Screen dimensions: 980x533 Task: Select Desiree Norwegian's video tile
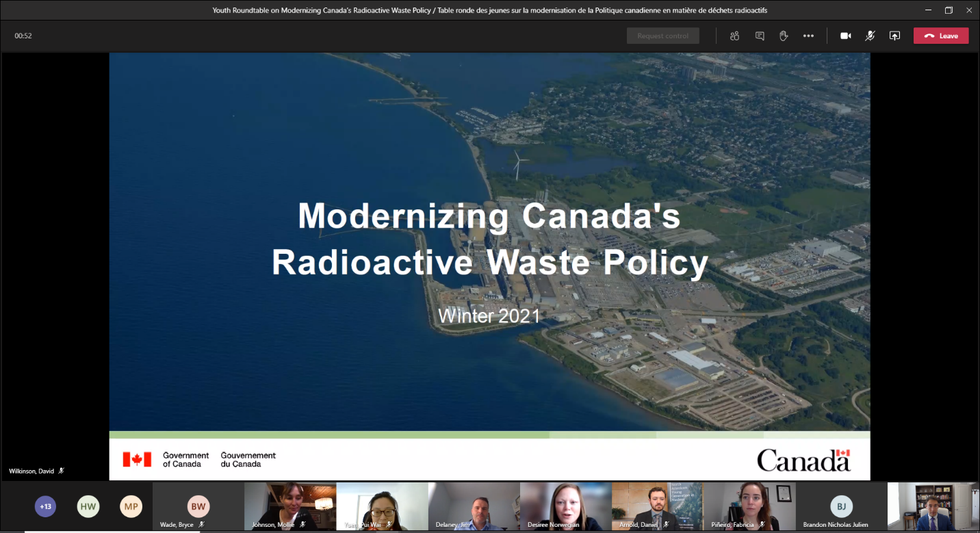pyautogui.click(x=566, y=507)
